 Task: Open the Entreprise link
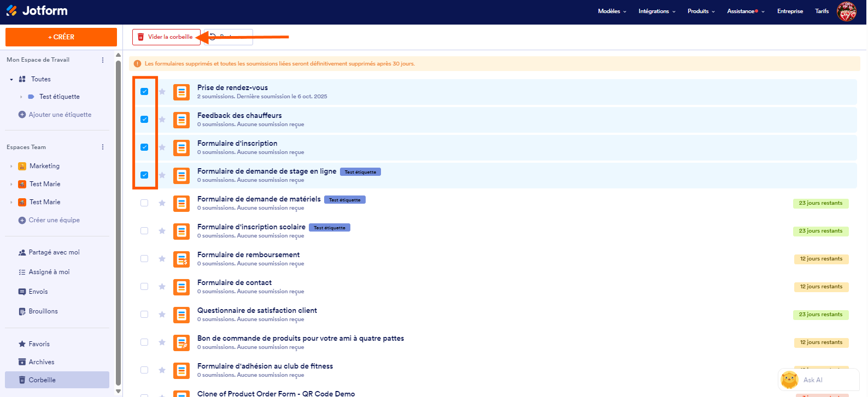pyautogui.click(x=790, y=11)
